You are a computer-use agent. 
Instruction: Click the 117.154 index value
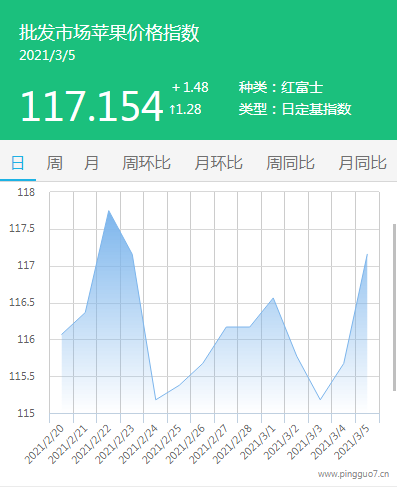[92, 106]
